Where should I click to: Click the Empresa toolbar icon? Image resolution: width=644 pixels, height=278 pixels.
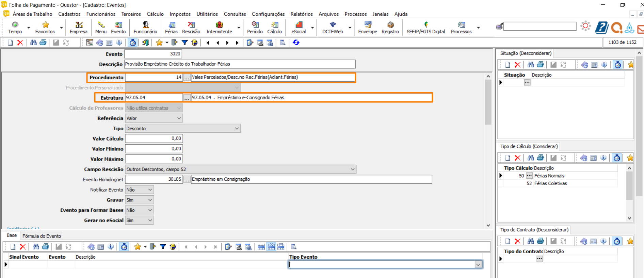(x=79, y=28)
